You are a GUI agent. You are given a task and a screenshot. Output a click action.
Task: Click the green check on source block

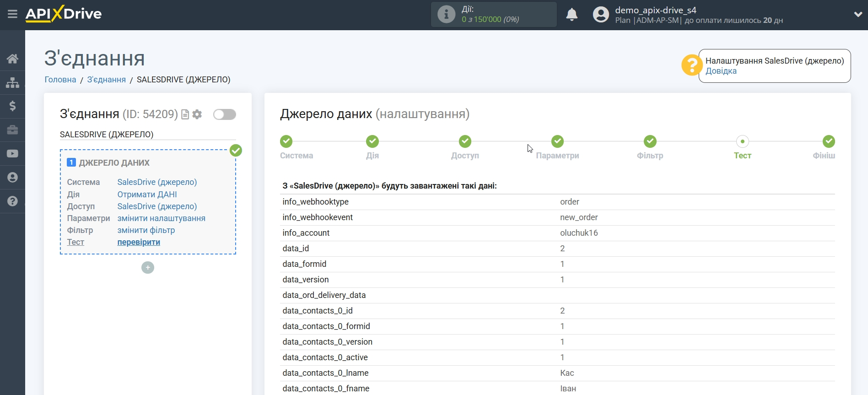pos(236,151)
